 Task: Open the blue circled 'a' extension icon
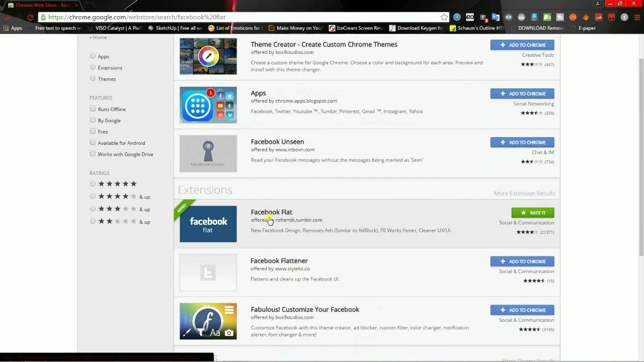[457, 17]
